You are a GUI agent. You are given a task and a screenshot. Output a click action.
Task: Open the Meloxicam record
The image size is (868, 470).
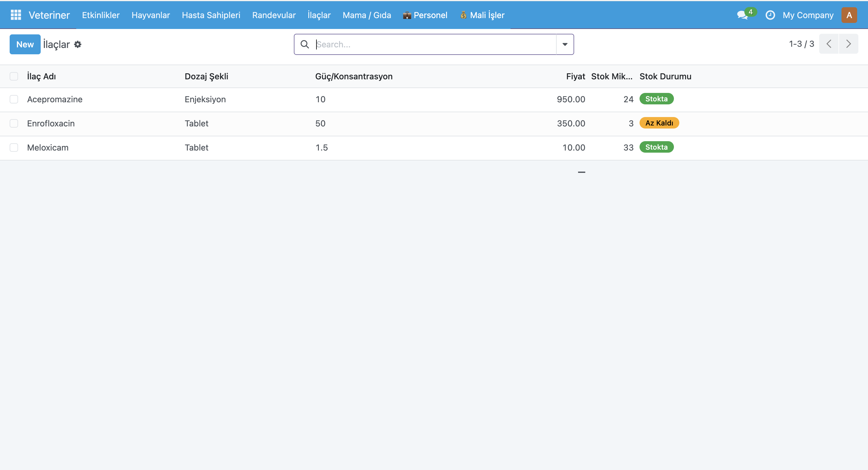pos(48,148)
